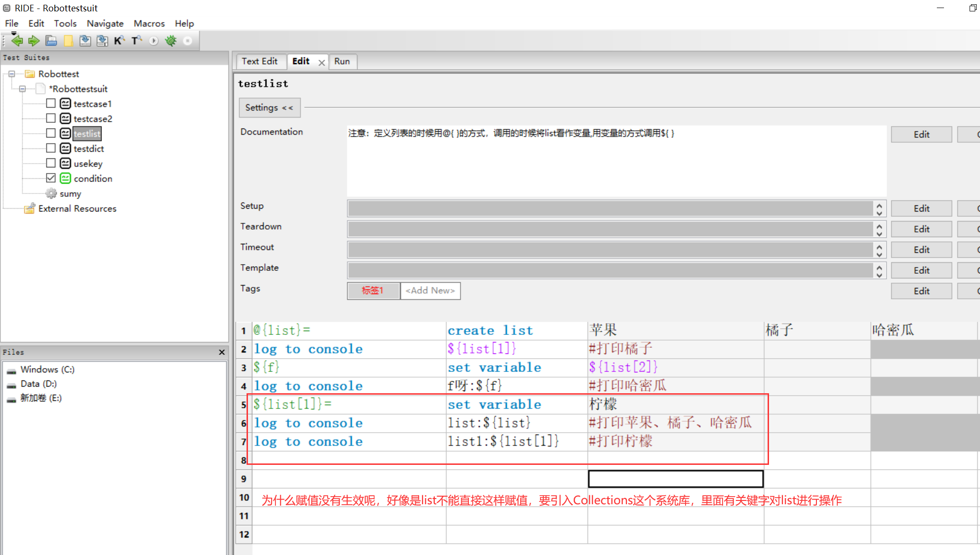Click the green Go Back arrow
Screen dimensions: 980x555
click(17, 41)
